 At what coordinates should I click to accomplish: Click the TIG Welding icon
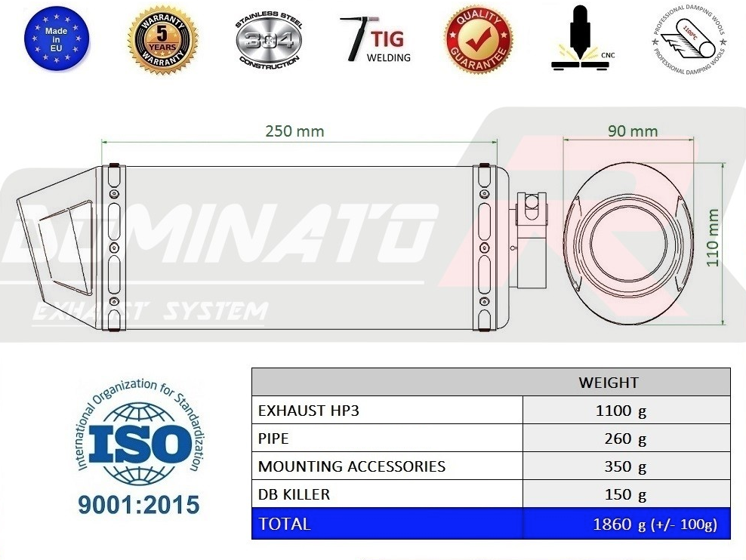tap(376, 39)
